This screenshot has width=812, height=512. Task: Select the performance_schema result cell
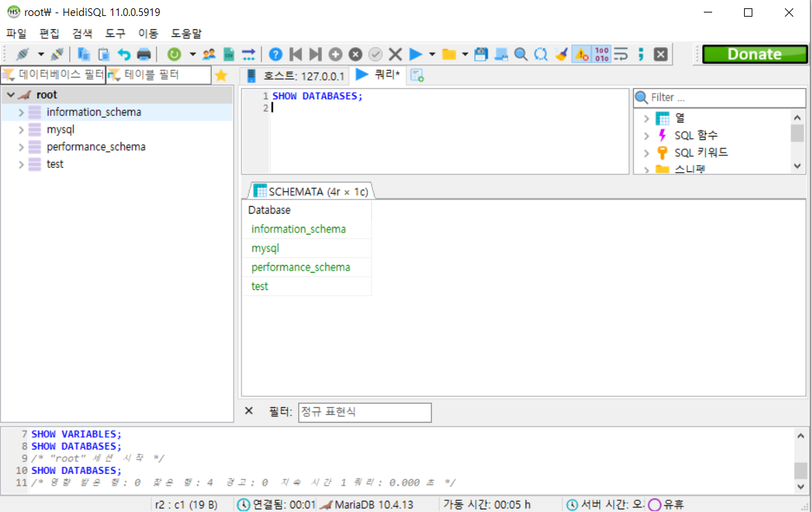(x=307, y=267)
